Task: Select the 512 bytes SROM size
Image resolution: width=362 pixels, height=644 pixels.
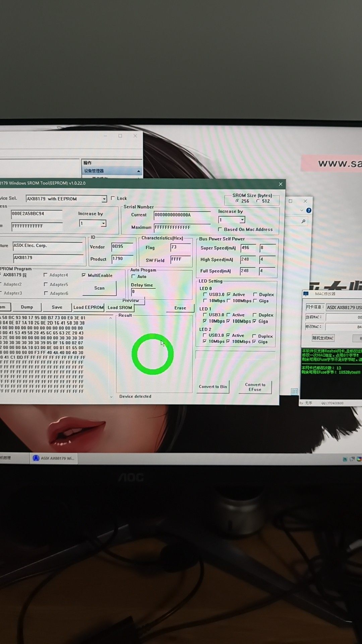Action: pyautogui.click(x=258, y=201)
